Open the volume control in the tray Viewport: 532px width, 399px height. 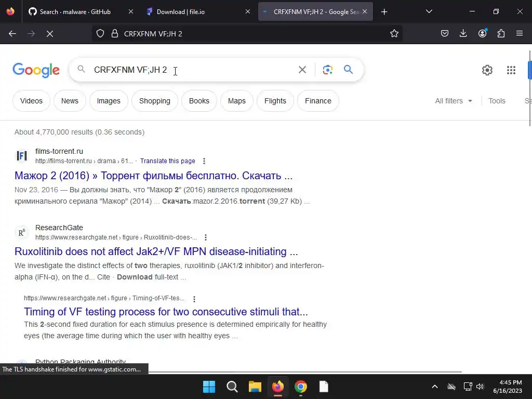480,387
